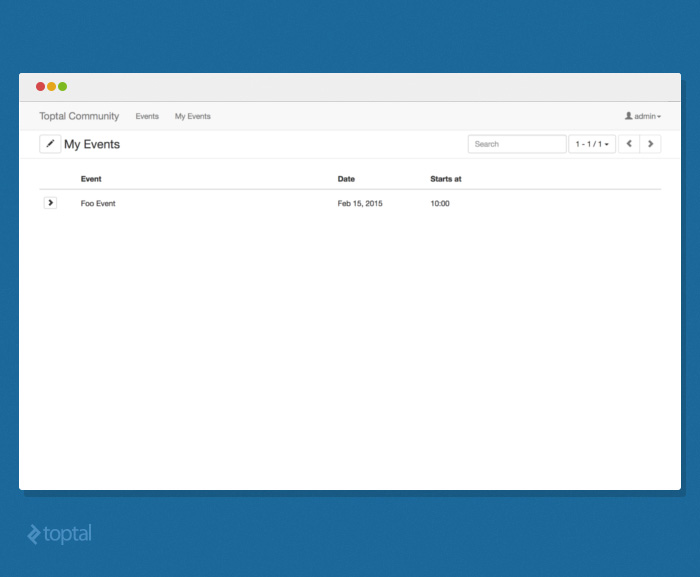Screen dimensions: 700x577
Task: Close the window with red button
Action: coord(41,87)
